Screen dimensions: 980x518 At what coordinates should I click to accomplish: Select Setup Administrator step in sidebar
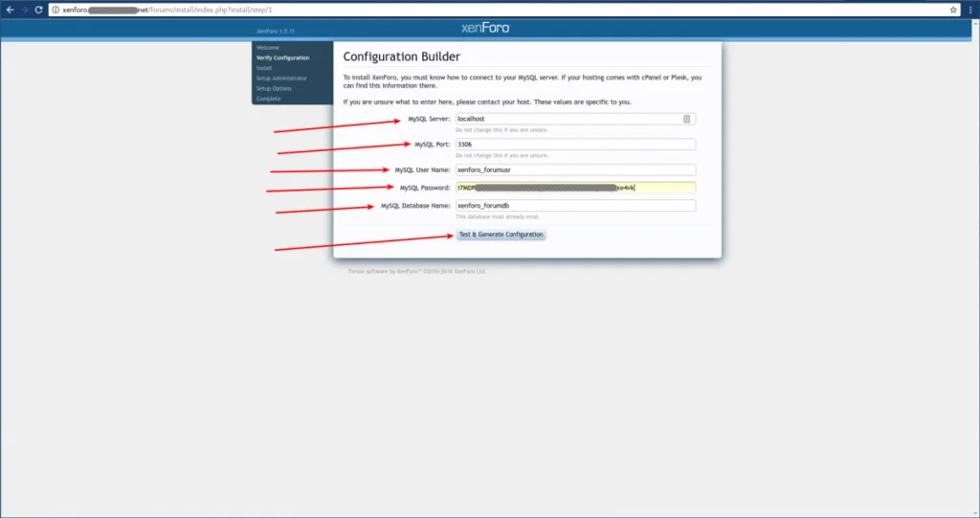281,79
